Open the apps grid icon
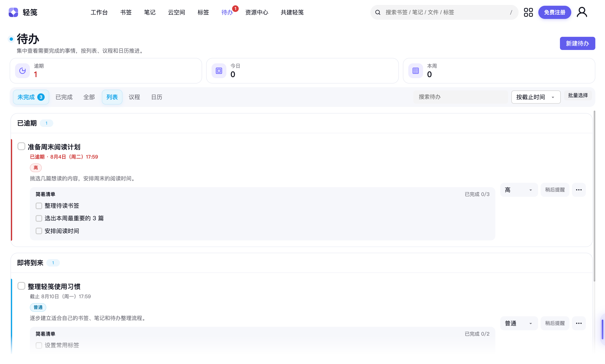 click(x=528, y=12)
